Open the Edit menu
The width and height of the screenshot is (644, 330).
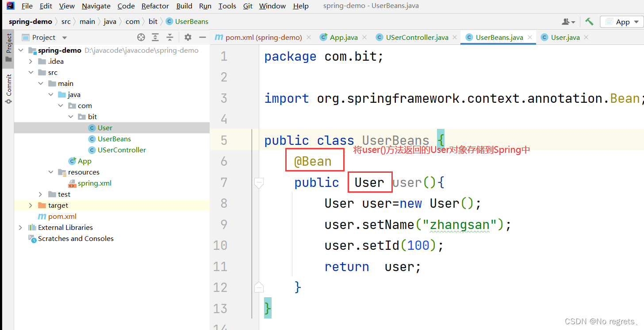point(46,6)
